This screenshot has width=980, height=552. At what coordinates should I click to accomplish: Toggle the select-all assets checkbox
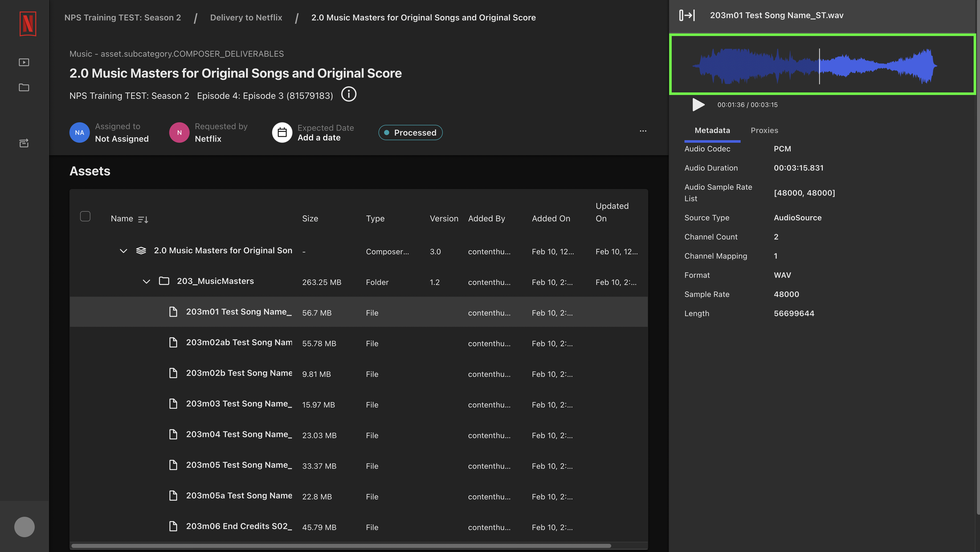click(x=85, y=216)
